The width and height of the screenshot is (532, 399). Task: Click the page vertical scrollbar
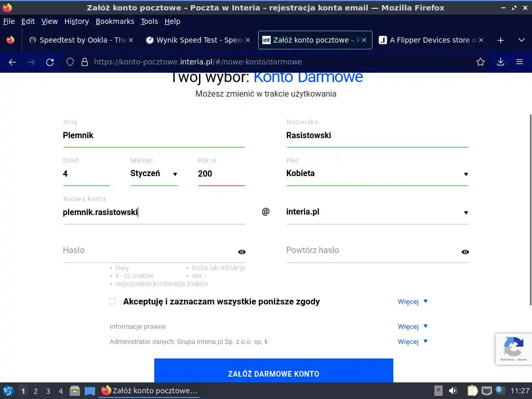tap(530, 210)
